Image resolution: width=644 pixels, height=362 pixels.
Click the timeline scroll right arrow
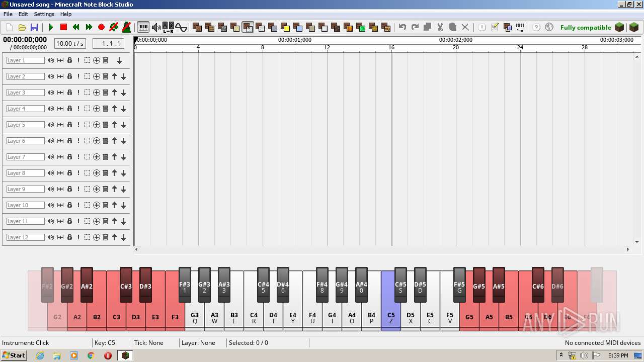click(x=628, y=249)
